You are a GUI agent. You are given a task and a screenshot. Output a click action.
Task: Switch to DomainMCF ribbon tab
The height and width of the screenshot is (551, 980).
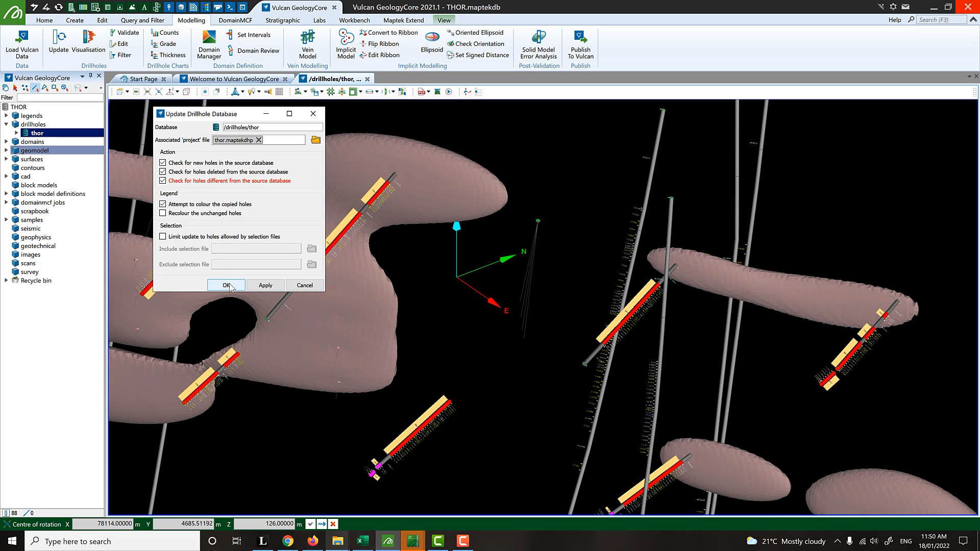point(235,20)
